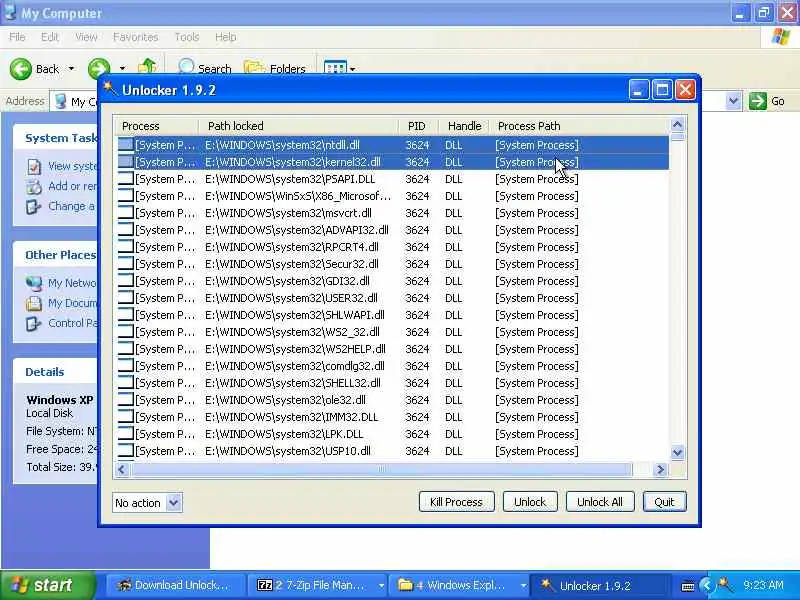This screenshot has height=600, width=800.
Task: Click path E:\WINDOWS\system32\SHLWAPI.dll
Action: coord(295,315)
